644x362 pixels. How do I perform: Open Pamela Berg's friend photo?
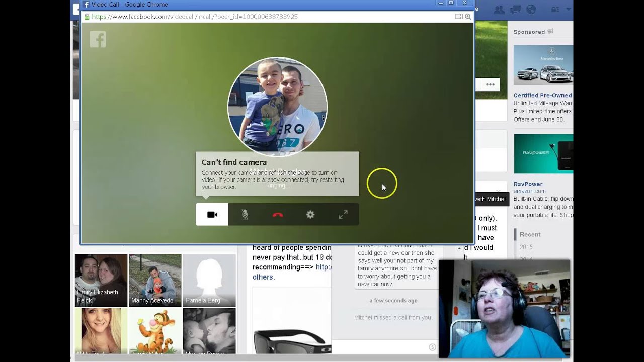pyautogui.click(x=209, y=280)
